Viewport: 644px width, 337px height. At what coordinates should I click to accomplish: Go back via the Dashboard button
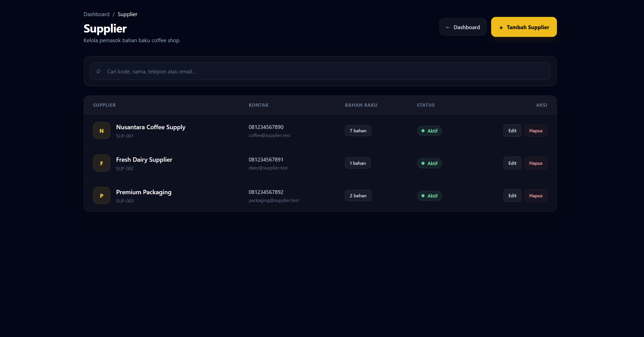463,27
